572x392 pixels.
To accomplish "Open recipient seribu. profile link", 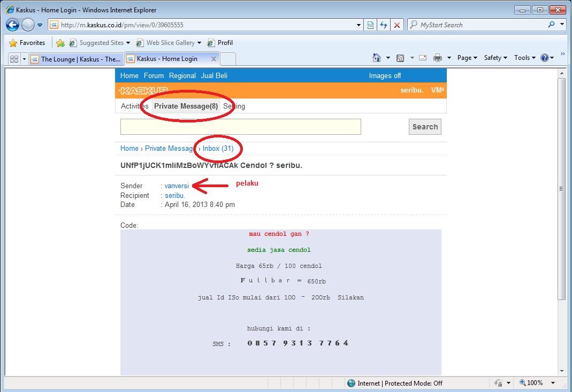I will 175,195.
